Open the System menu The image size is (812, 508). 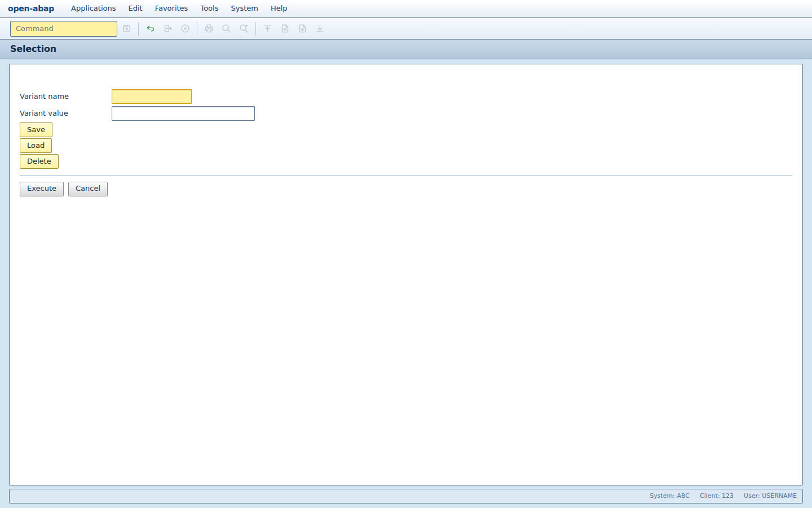(x=244, y=8)
